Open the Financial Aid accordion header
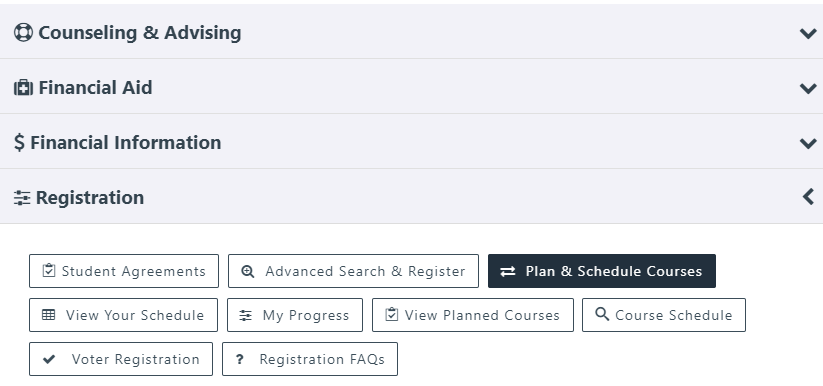The width and height of the screenshot is (823, 386). tap(412, 87)
